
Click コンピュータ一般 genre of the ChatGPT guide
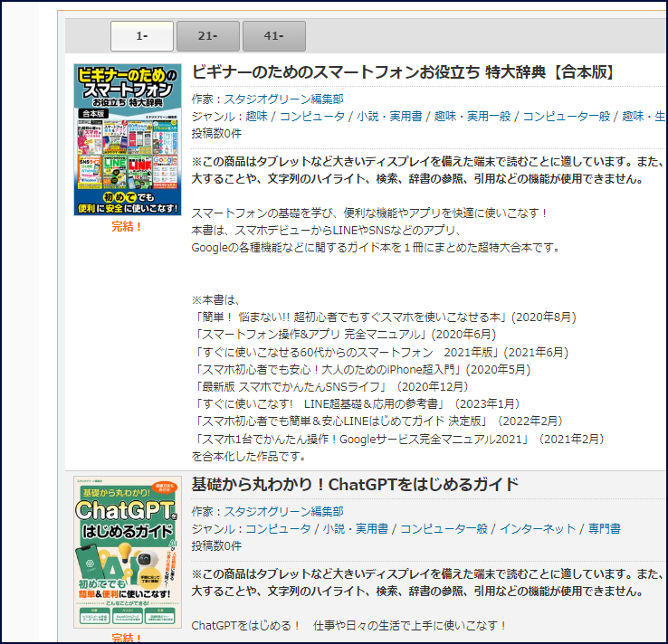coord(444,528)
